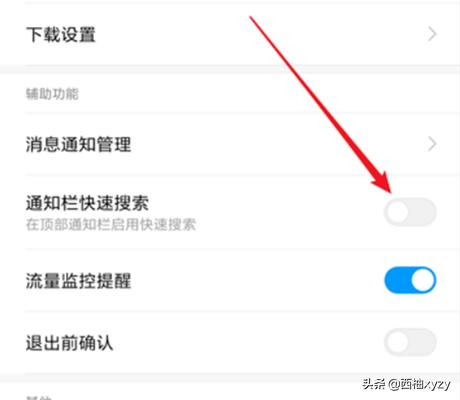Select the 在顶部通知栏启用快速搜索 subtitle

[x=111, y=224]
